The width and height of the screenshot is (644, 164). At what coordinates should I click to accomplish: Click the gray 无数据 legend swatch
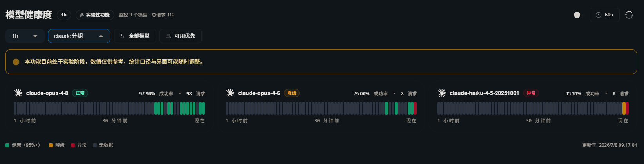tap(95, 145)
